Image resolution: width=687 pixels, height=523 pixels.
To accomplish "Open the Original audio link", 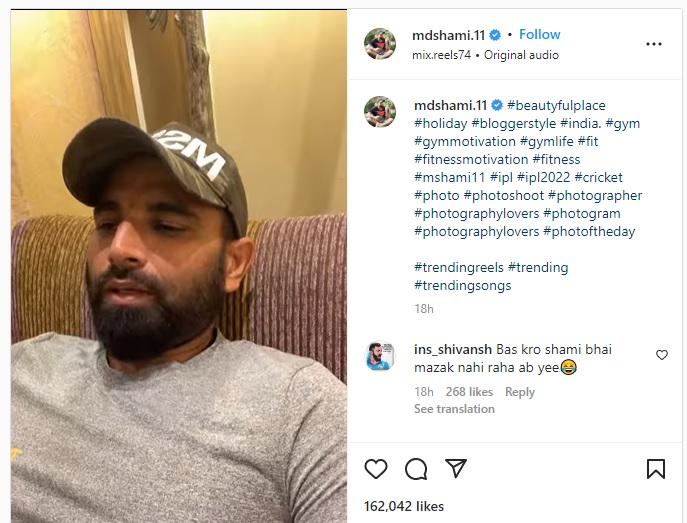I will pyautogui.click(x=521, y=55).
